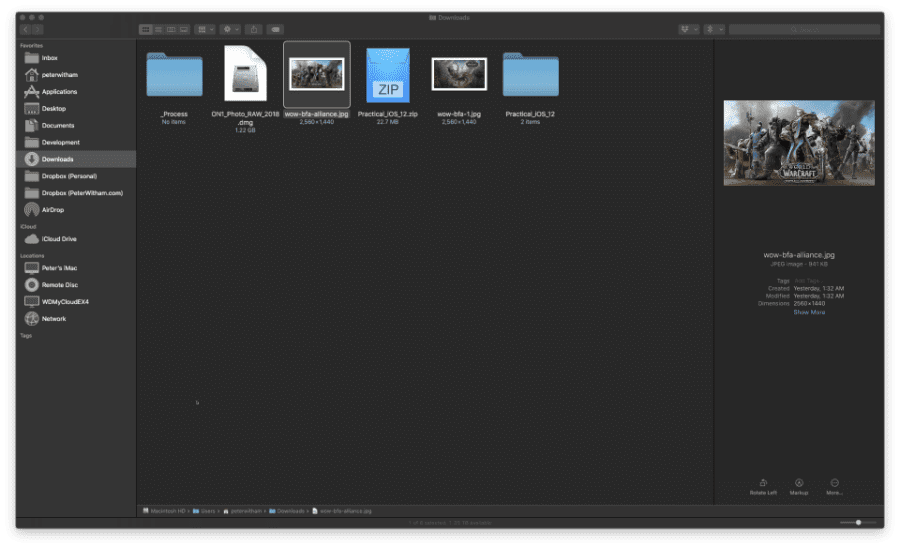This screenshot has height=548, width=900.
Task: Click the wow-bfa-alliance.jpg name in the preview pane
Action: pyautogui.click(x=799, y=255)
